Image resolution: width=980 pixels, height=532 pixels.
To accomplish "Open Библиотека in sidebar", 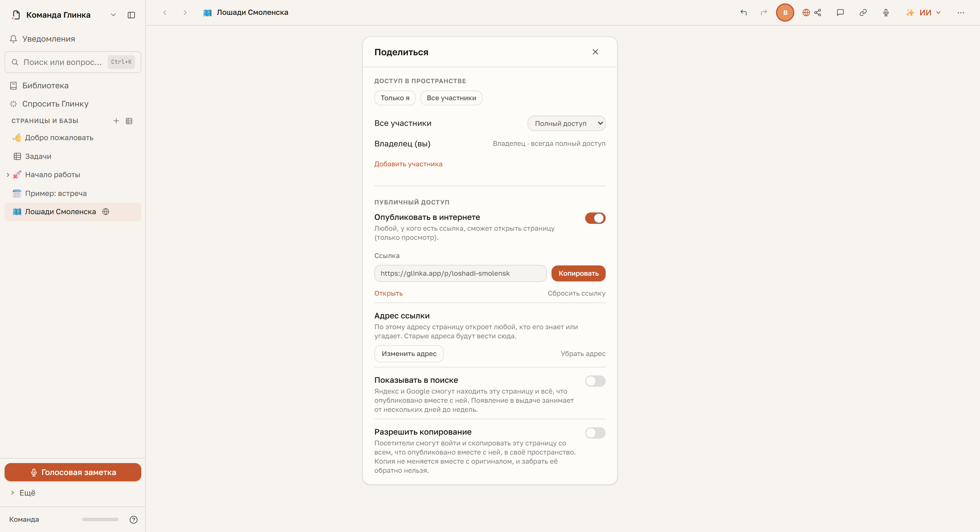I will (x=73, y=85).
